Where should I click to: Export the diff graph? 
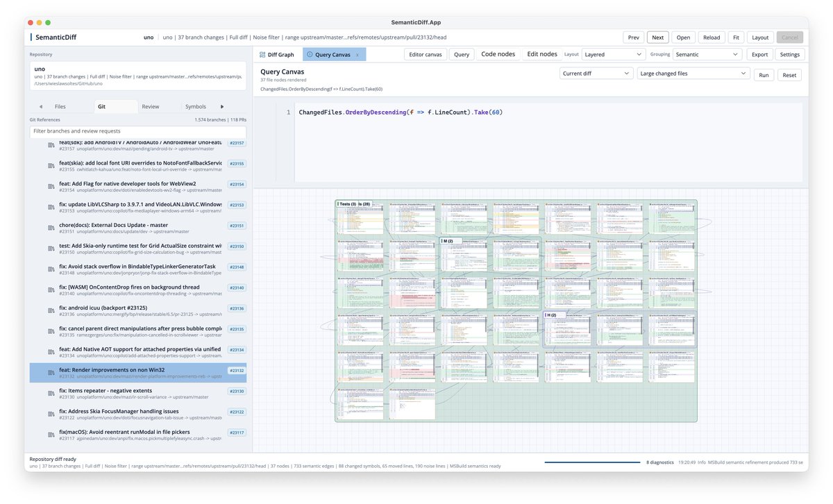click(x=760, y=54)
